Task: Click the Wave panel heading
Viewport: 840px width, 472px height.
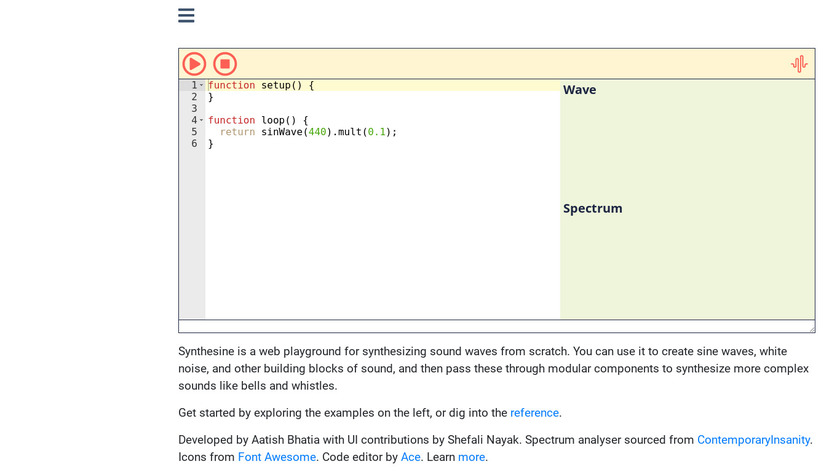Action: pos(579,90)
